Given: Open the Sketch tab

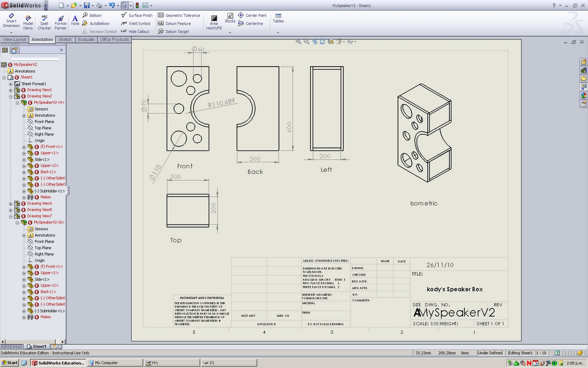Looking at the screenshot, I should tap(65, 39).
